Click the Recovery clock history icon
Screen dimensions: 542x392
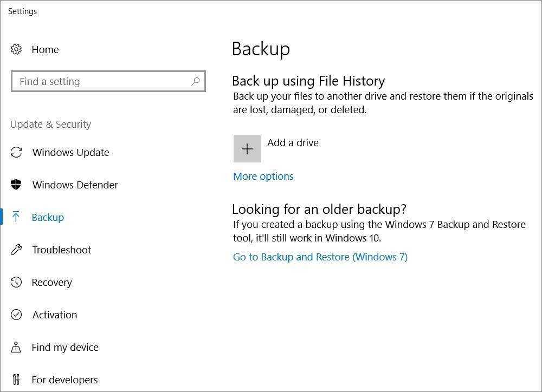[16, 283]
